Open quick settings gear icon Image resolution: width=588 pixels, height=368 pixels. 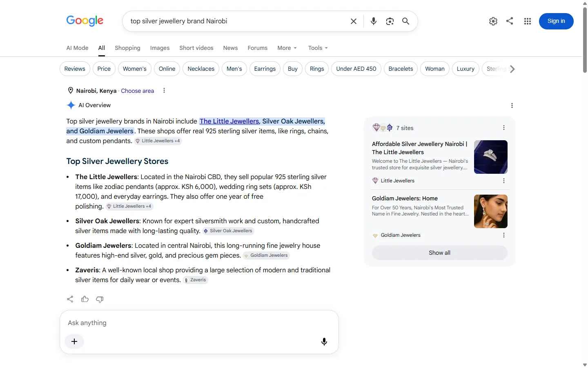(x=493, y=21)
